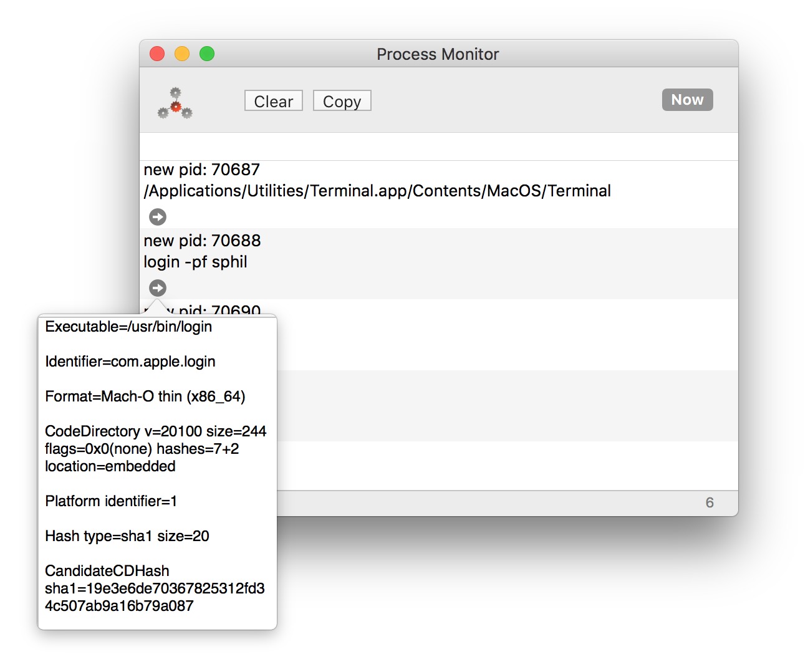Click the sha1=19e3e6de hash value

click(x=155, y=597)
